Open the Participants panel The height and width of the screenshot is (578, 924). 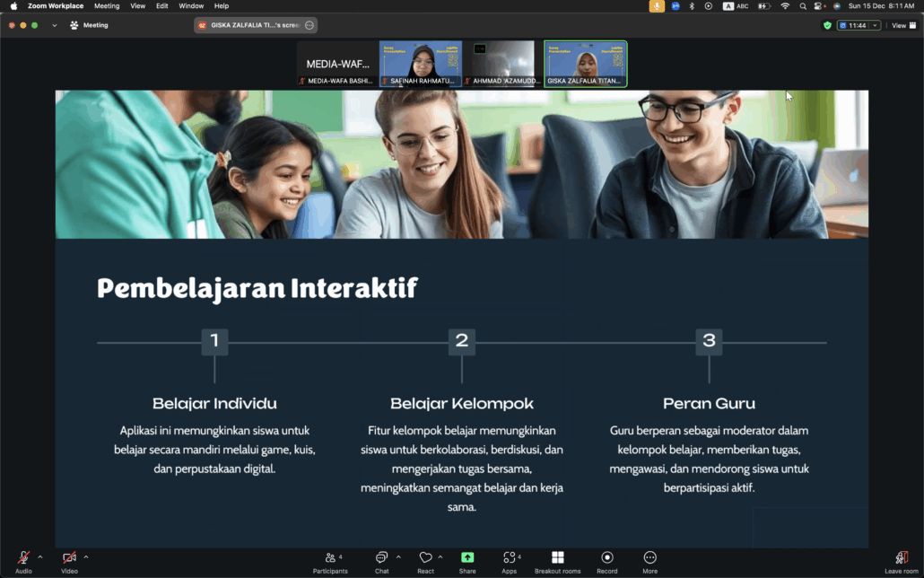pyautogui.click(x=330, y=562)
